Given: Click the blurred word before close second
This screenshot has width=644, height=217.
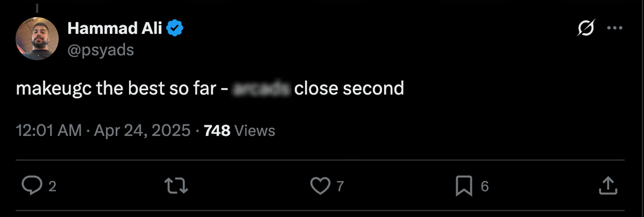Looking at the screenshot, I should click(262, 88).
